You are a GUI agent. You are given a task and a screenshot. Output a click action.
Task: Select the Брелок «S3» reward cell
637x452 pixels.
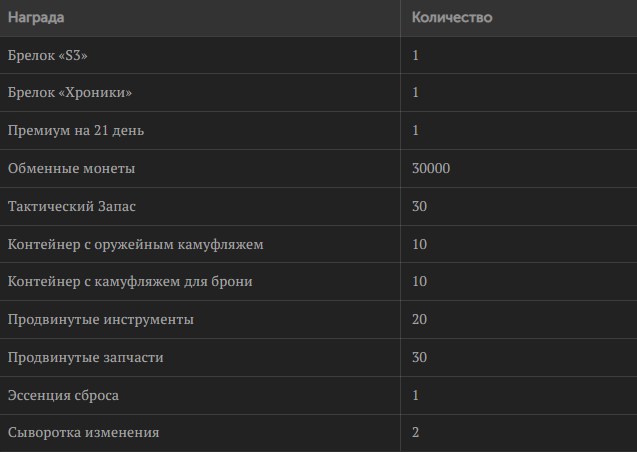(200, 55)
